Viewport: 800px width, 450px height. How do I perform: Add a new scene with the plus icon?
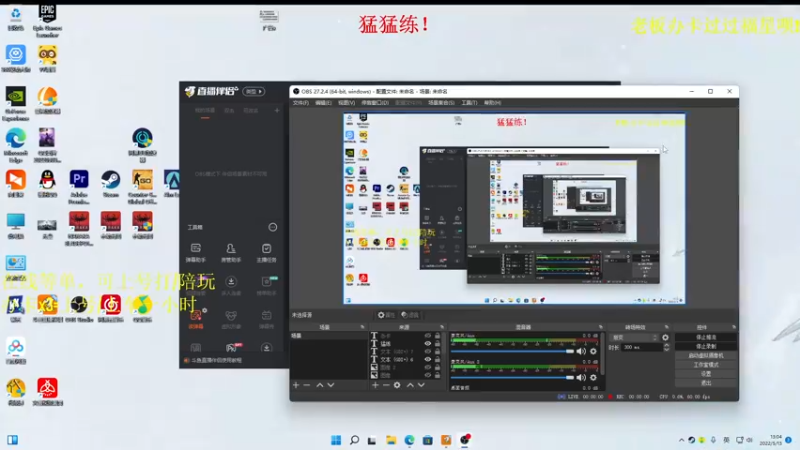tap(296, 385)
